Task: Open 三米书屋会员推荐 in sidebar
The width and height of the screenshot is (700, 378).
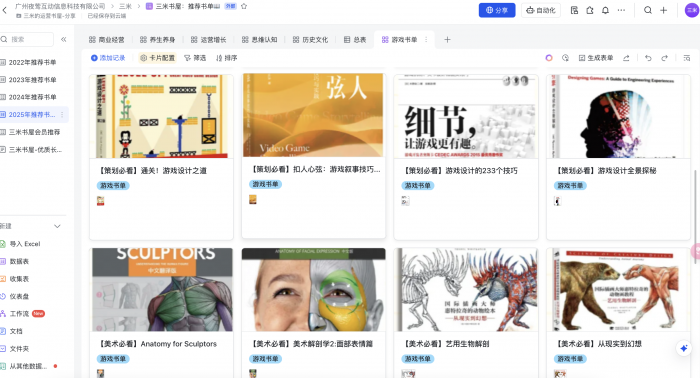Action: click(x=34, y=132)
